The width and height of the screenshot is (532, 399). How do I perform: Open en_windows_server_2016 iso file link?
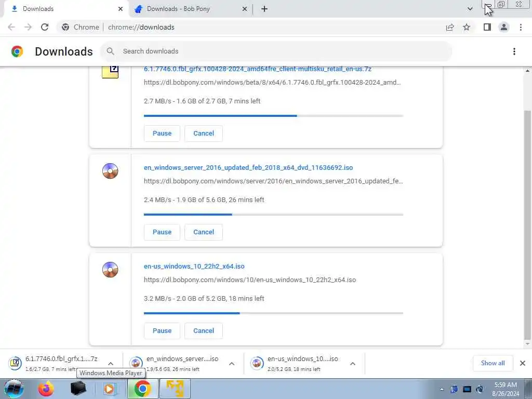pyautogui.click(x=248, y=168)
